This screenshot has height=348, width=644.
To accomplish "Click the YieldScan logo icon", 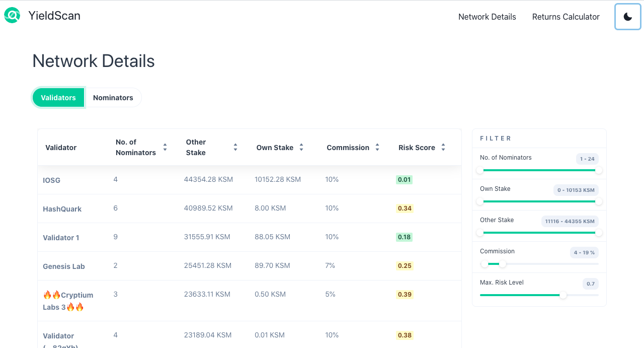I will click(12, 16).
